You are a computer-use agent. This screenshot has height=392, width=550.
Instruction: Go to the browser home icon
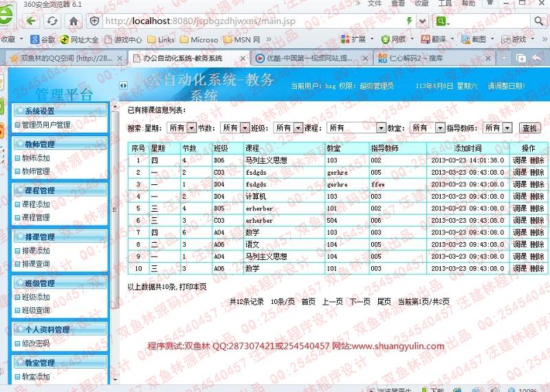tap(74, 21)
